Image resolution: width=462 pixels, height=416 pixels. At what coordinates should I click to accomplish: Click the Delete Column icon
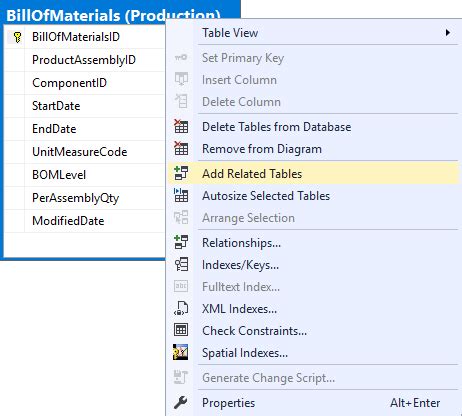coord(181,101)
